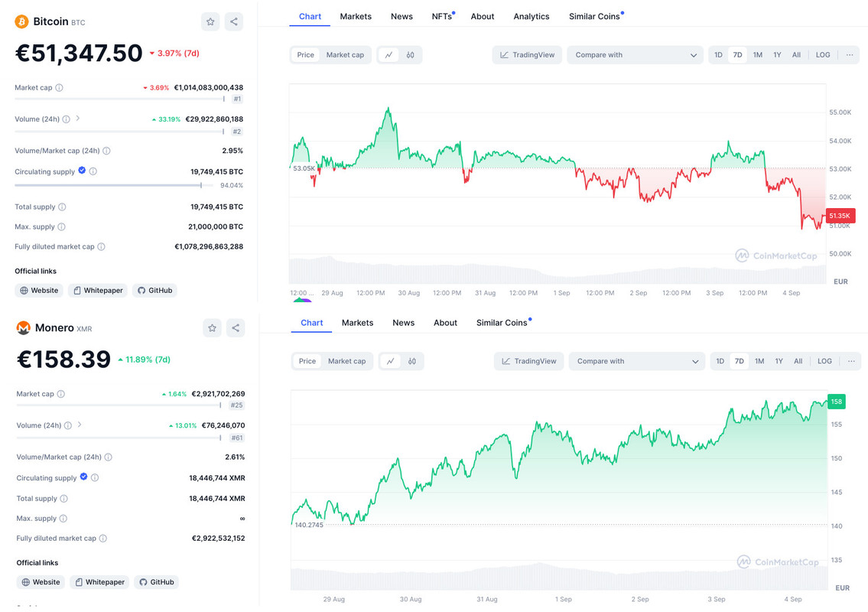
Task: Open more options on Bitcoin chart toolbar
Action: (849, 55)
